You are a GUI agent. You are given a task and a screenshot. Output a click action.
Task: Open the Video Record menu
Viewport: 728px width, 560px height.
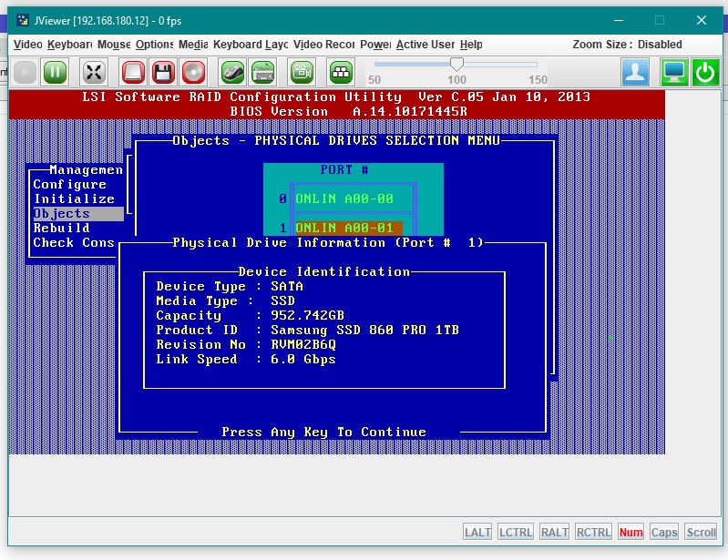pos(323,45)
